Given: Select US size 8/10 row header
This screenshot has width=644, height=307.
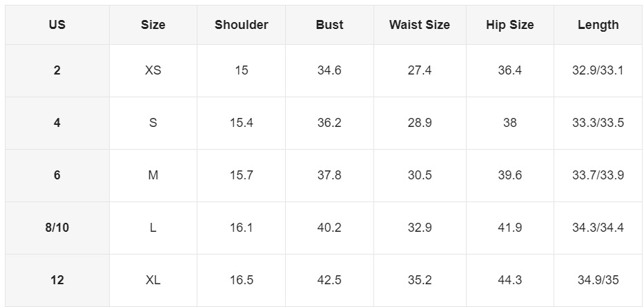Looking at the screenshot, I should (57, 228).
